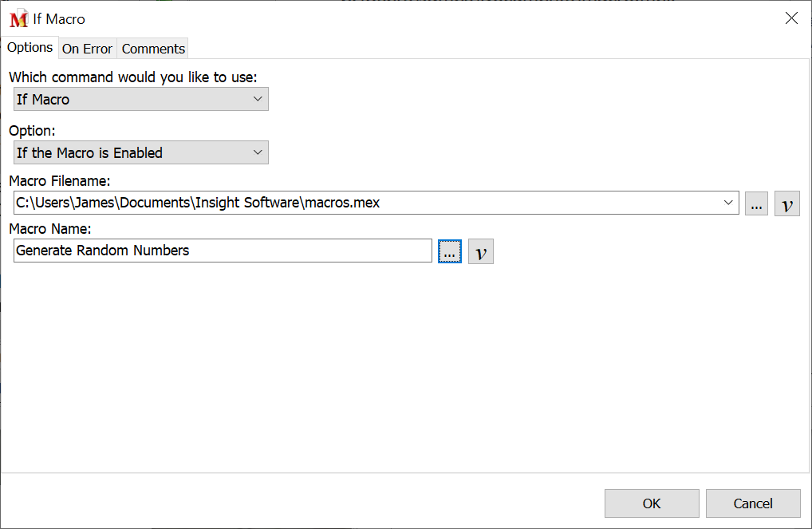Expand the Option dropdown 'If the Macro is Enabled'
This screenshot has width=812, height=529.
coord(141,153)
